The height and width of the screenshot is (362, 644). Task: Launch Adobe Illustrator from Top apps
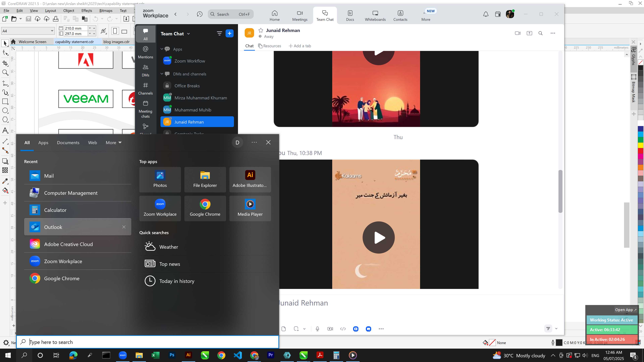(250, 179)
